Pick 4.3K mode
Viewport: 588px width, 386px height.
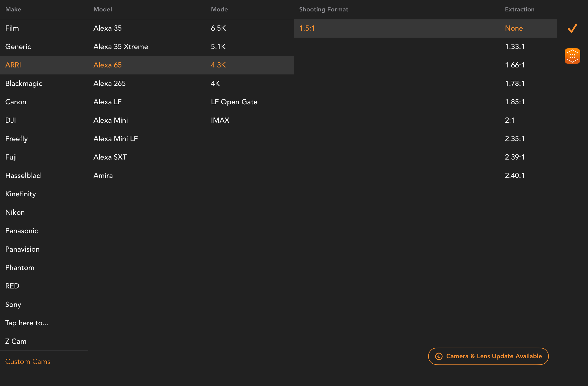[x=250, y=65]
